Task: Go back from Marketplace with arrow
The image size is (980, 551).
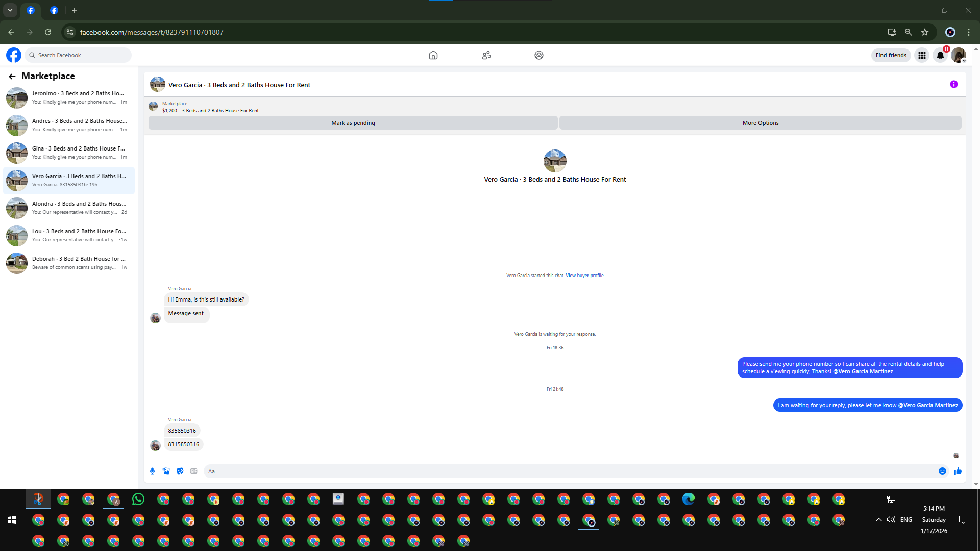Action: tap(12, 77)
